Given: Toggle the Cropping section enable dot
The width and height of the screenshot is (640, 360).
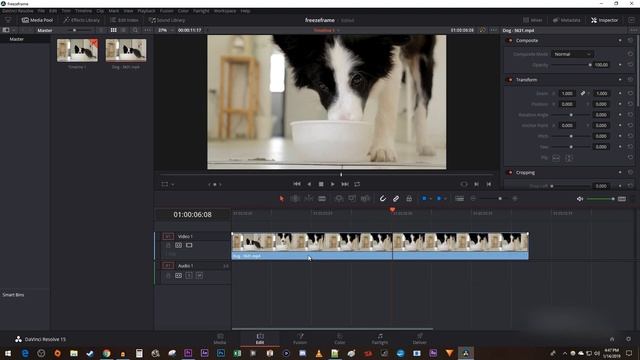Looking at the screenshot, I should 510,172.
